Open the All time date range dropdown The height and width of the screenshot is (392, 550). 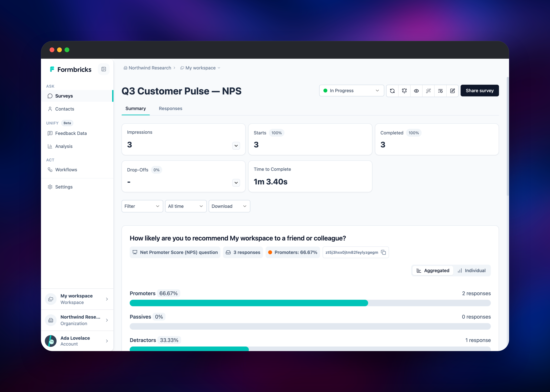click(x=186, y=206)
